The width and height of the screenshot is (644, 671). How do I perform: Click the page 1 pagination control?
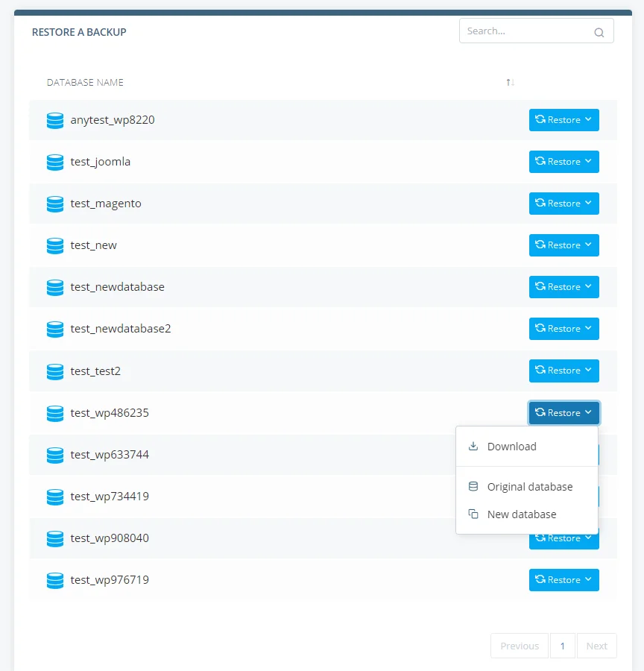click(563, 646)
